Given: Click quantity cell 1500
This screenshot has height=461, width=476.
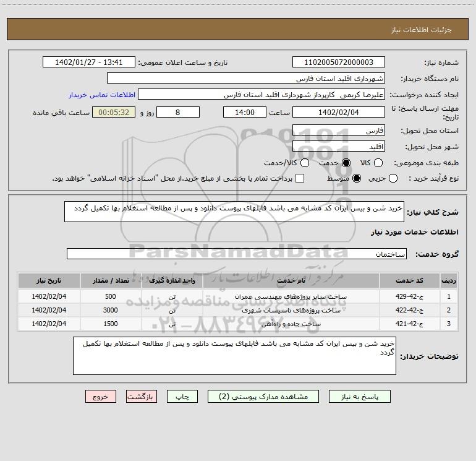Looking at the screenshot, I should (x=111, y=324).
